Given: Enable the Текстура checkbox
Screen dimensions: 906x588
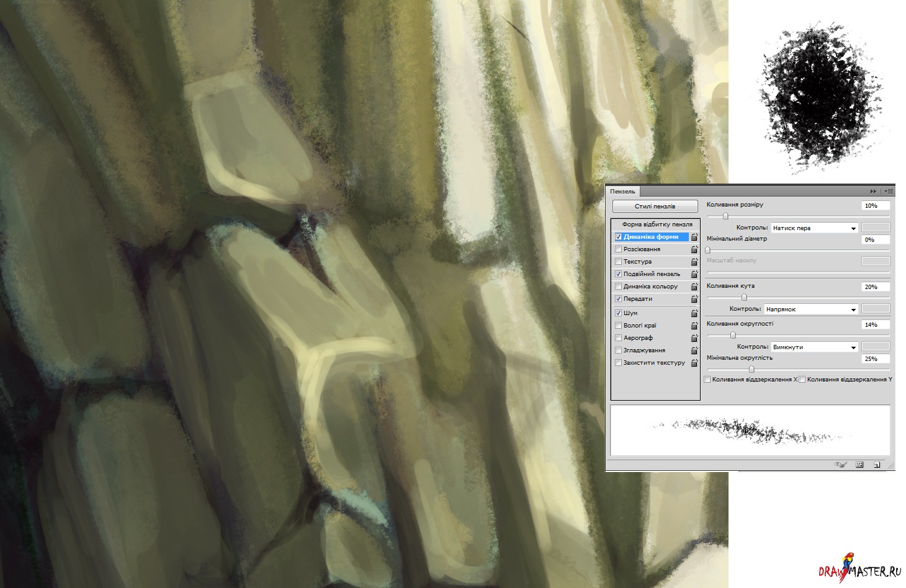Looking at the screenshot, I should 618,262.
